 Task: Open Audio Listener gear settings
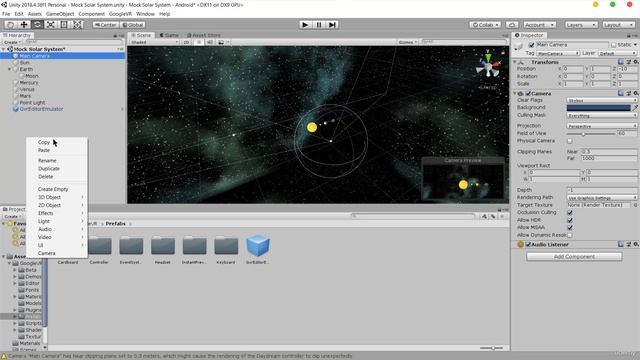coord(636,244)
